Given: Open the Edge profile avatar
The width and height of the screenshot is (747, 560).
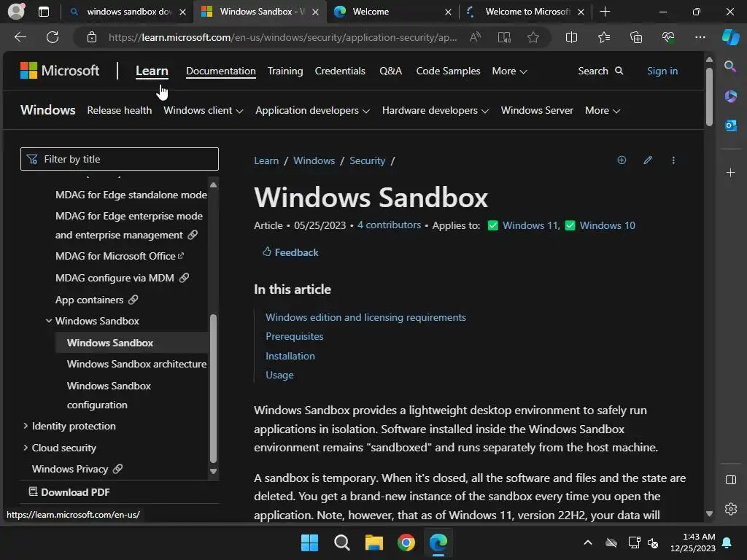Looking at the screenshot, I should (16, 12).
